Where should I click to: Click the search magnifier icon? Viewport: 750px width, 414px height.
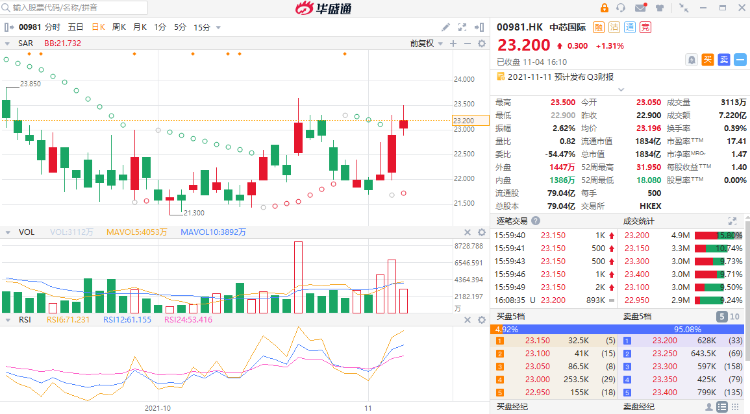tap(5, 7)
